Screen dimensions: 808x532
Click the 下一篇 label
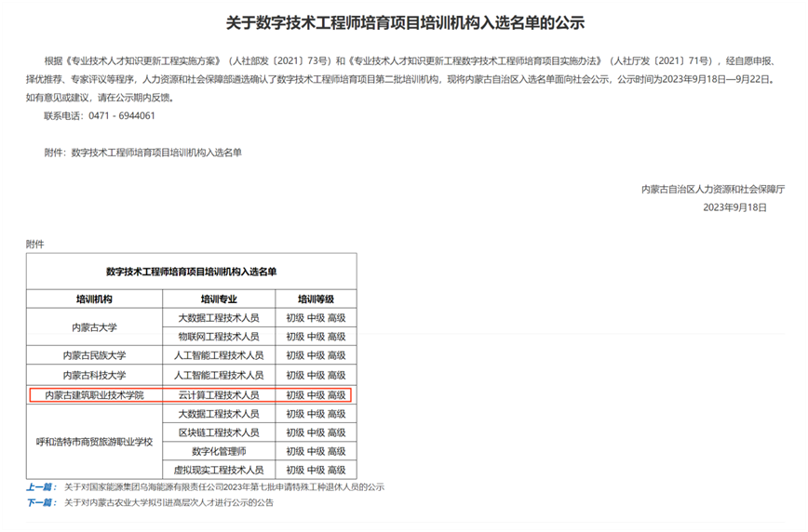point(41,502)
